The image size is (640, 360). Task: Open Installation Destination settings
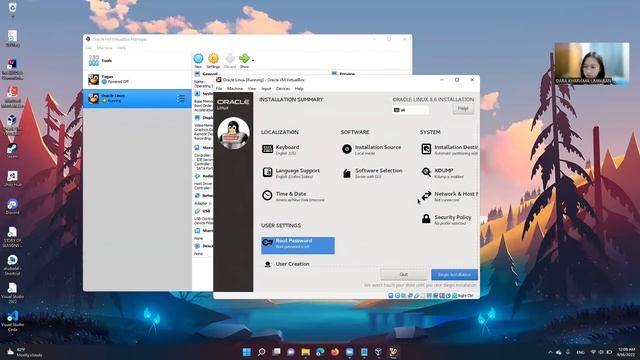coord(449,149)
